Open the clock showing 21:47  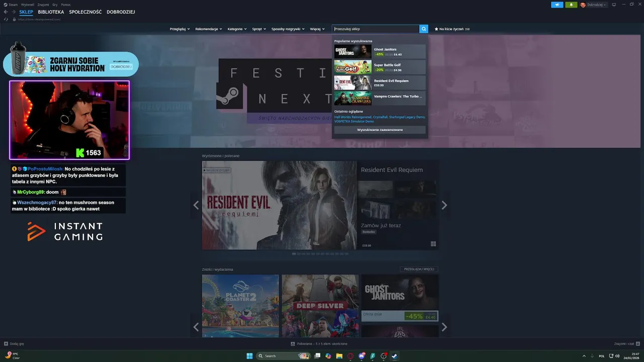[631, 356]
